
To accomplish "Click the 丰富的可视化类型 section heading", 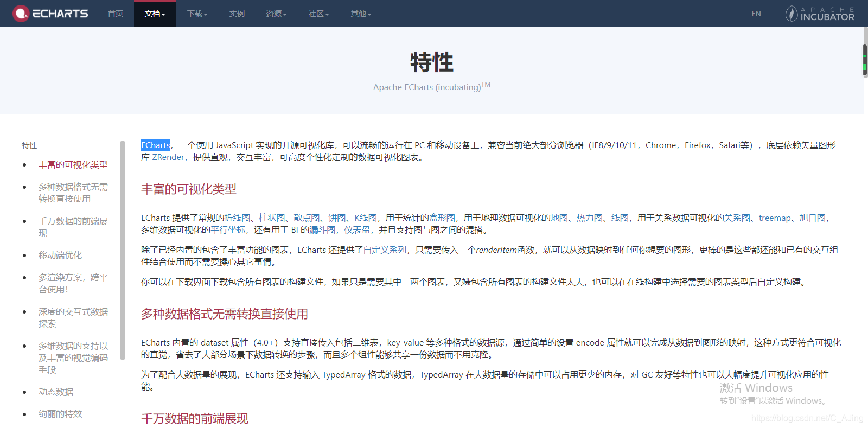I will [189, 189].
